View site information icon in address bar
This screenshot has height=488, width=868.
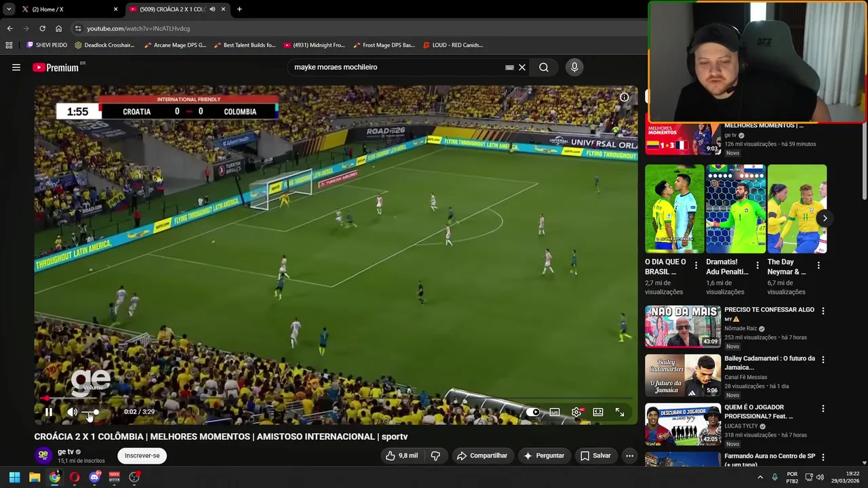click(x=78, y=28)
